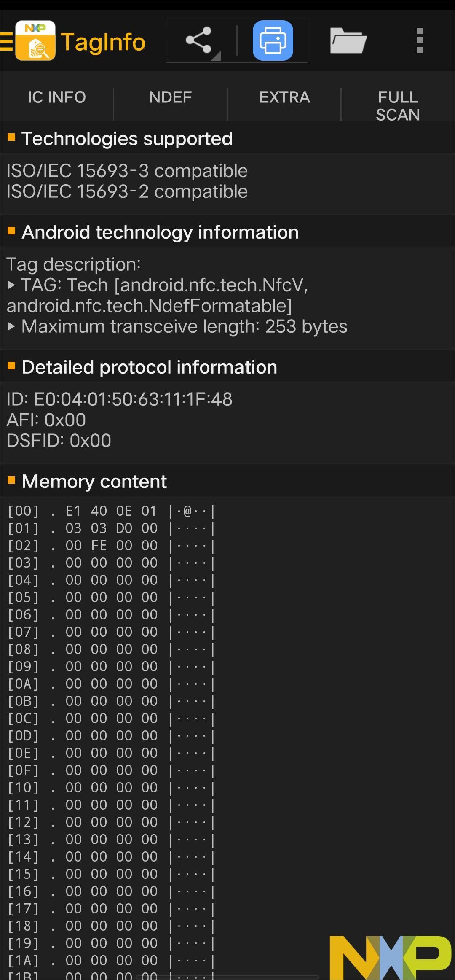Open the FULL SCAN tab

coord(398,106)
